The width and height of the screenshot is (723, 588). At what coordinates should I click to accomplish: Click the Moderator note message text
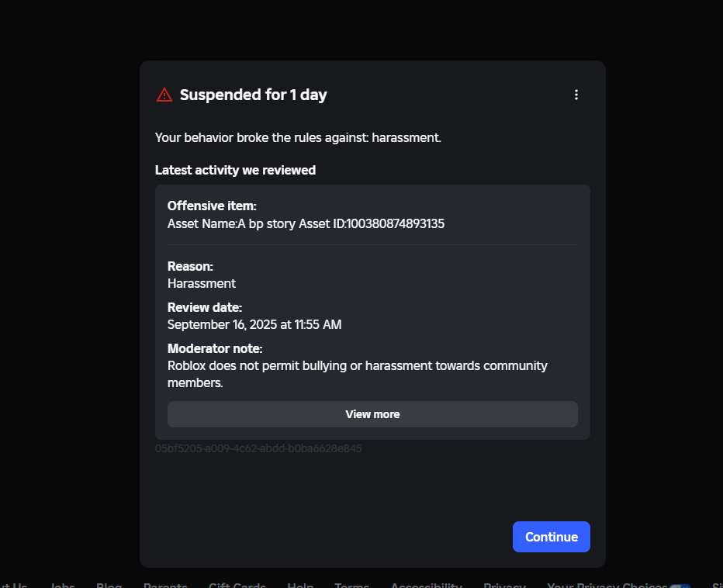(x=358, y=374)
